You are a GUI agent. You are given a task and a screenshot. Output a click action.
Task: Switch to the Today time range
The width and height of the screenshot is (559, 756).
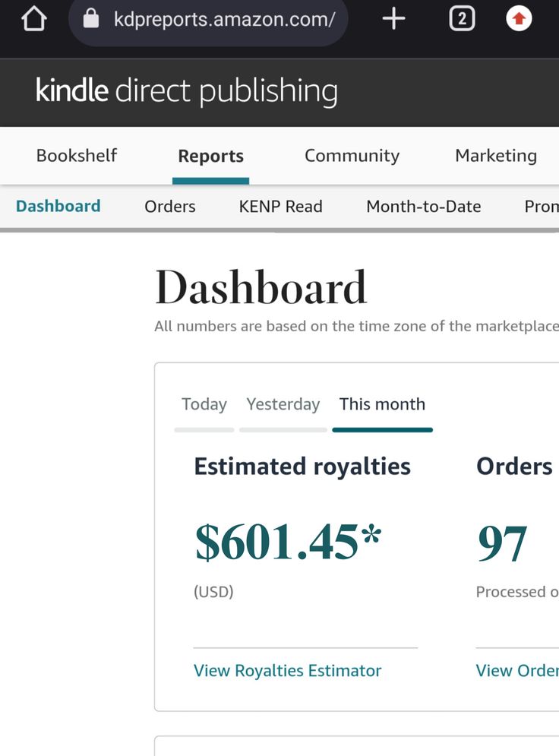click(204, 404)
